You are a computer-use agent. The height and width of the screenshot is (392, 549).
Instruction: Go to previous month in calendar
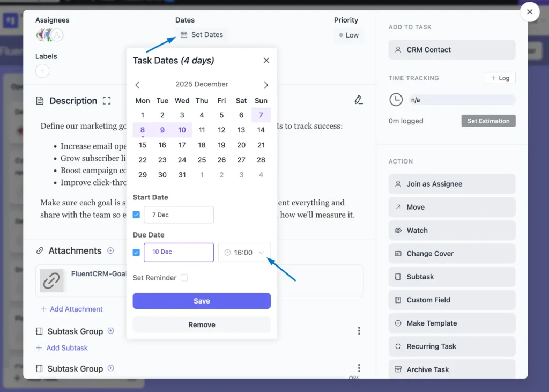138,85
